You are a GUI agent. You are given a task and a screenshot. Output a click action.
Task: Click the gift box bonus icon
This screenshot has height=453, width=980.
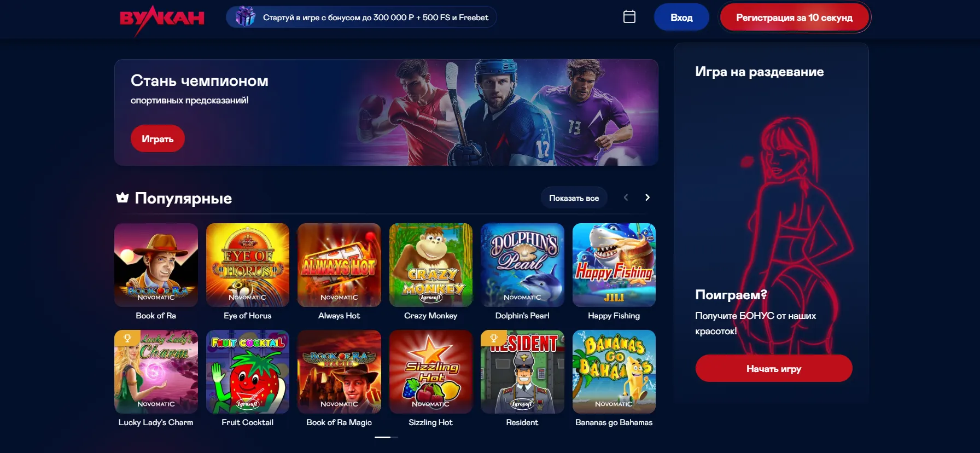[x=245, y=17]
